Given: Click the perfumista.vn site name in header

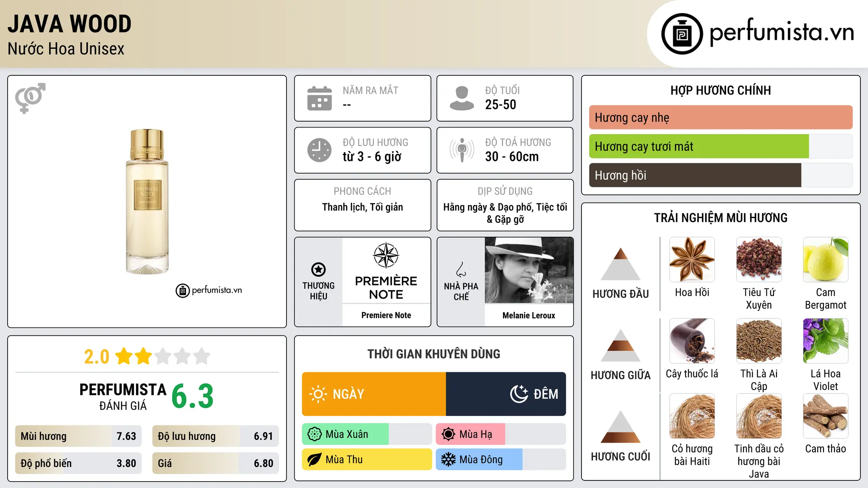Looking at the screenshot, I should [x=782, y=32].
